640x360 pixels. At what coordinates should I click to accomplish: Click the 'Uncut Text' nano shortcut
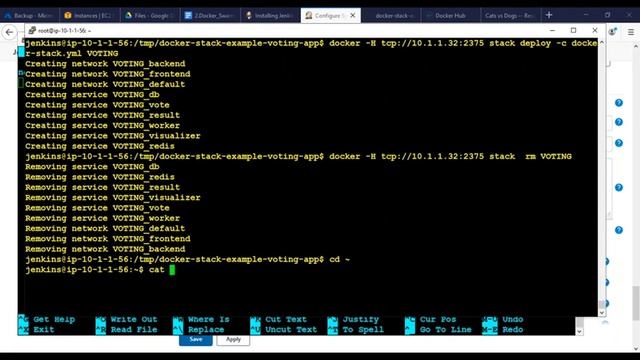click(x=291, y=329)
